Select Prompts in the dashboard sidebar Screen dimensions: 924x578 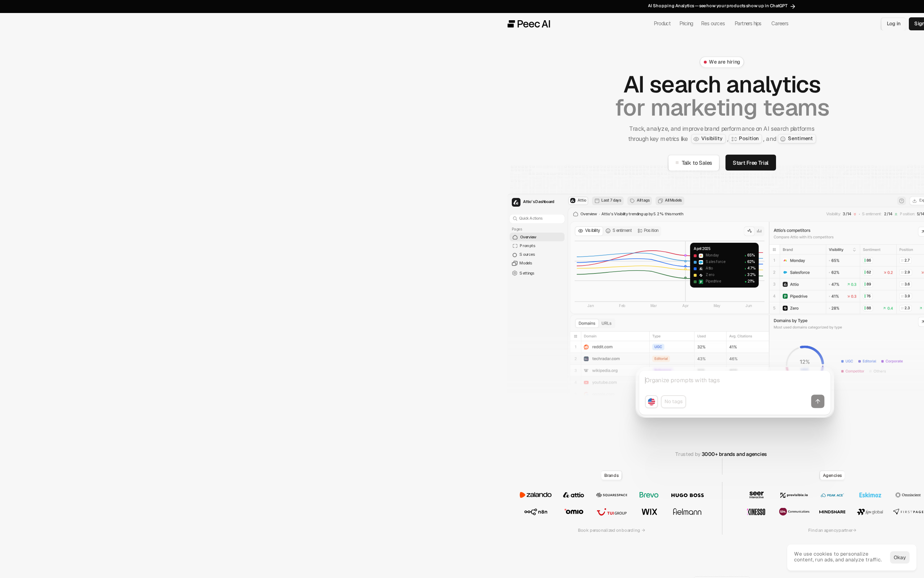point(537,246)
